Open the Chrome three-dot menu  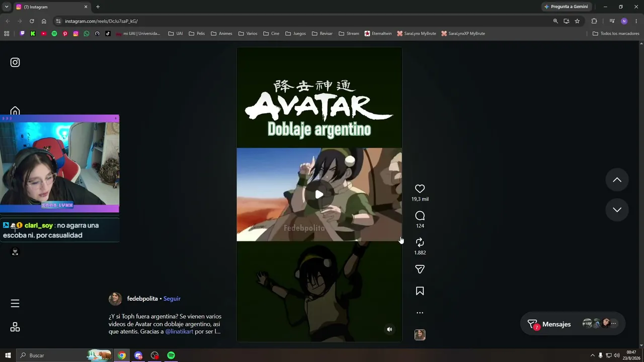[636, 21]
